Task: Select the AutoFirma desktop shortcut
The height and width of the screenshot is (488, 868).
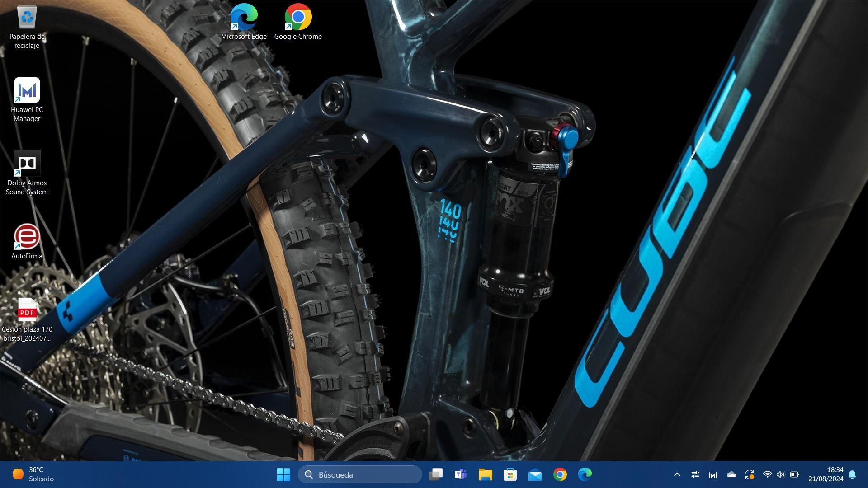Action: pos(27,242)
